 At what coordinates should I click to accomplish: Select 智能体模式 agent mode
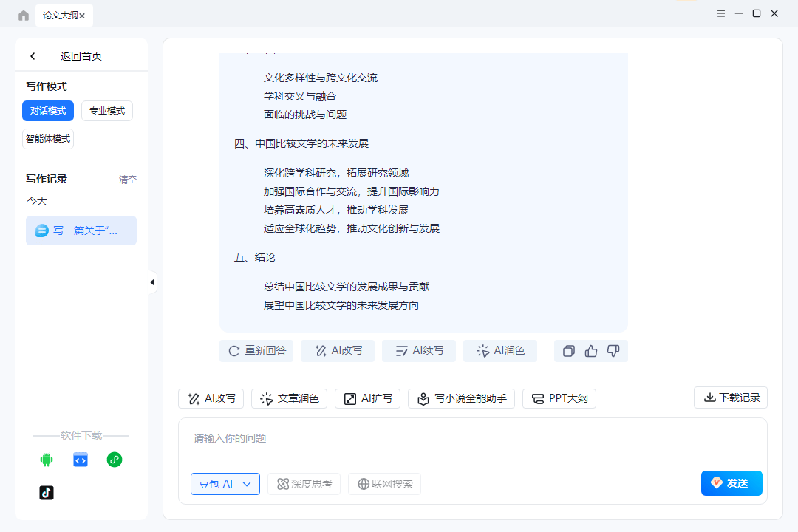click(48, 139)
